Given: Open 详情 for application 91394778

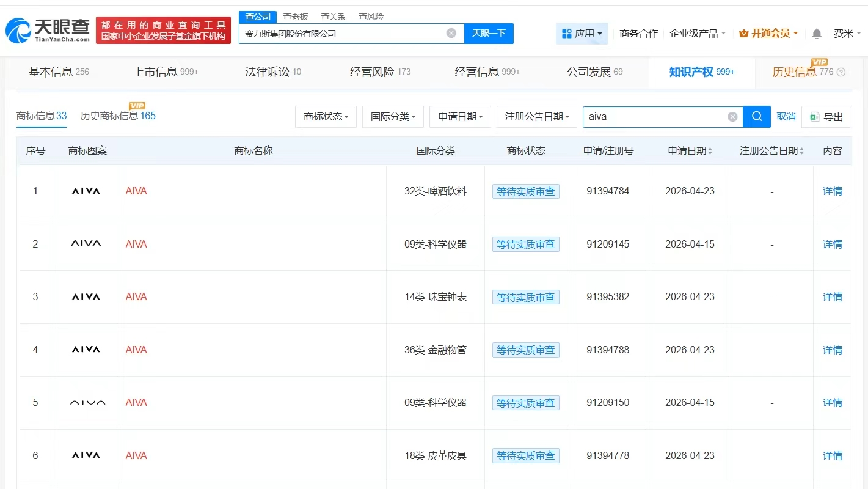Looking at the screenshot, I should coord(833,456).
